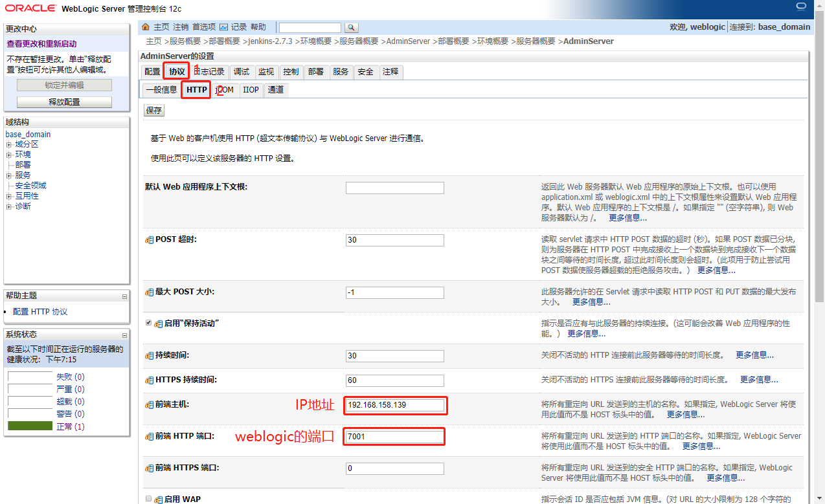The image size is (825, 504).
Task: Enable the 启用 WAP checkbox
Action: [148, 499]
